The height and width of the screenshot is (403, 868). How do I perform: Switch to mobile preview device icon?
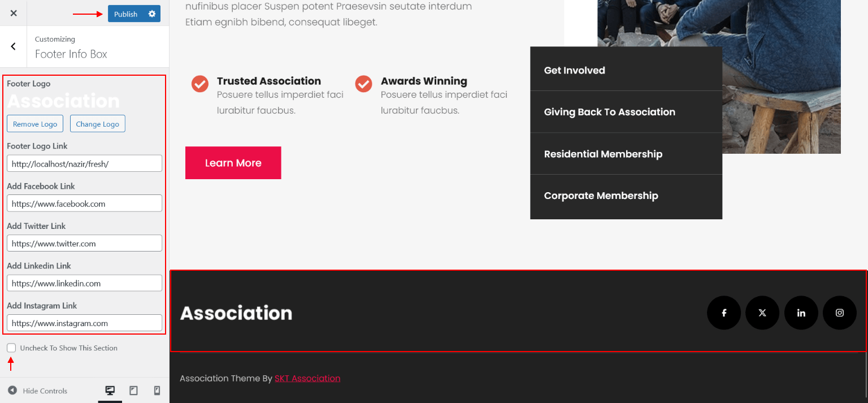[157, 391]
